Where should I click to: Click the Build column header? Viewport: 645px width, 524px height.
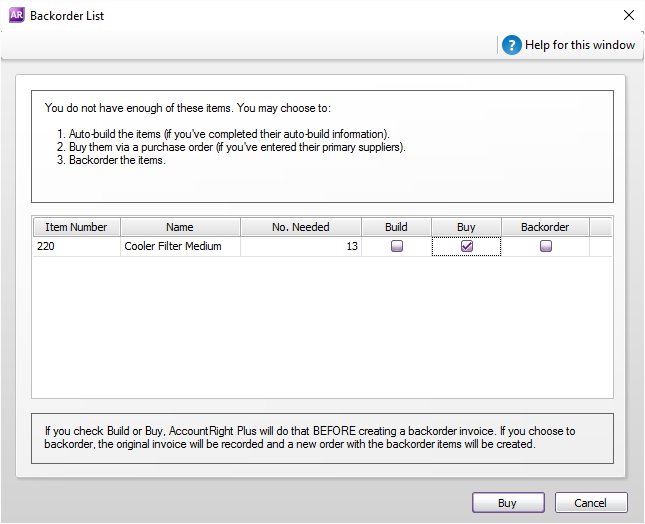pyautogui.click(x=397, y=227)
